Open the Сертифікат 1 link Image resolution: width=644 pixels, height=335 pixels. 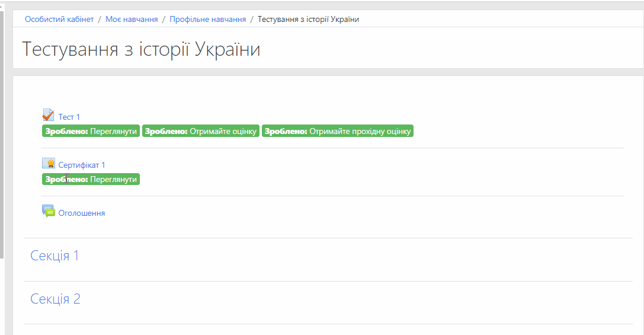(x=82, y=165)
